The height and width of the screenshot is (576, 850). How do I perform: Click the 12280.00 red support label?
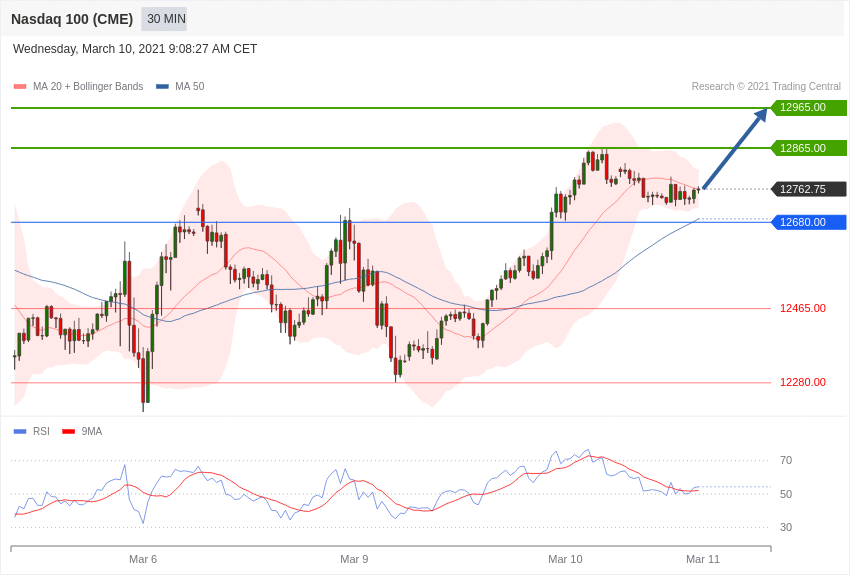tap(803, 382)
